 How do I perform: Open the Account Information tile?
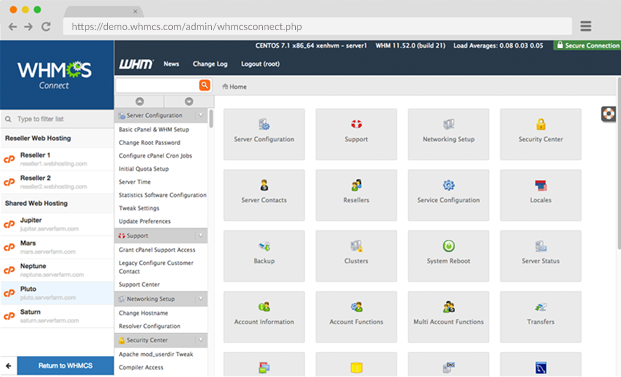pyautogui.click(x=264, y=317)
